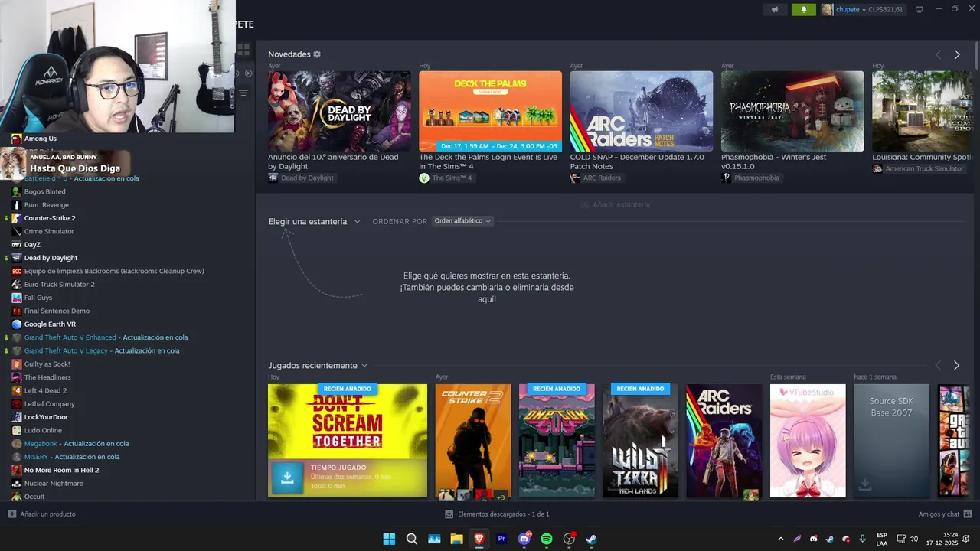The width and height of the screenshot is (980, 551).
Task: Expand hidden system tray icons chevron
Action: 780,539
